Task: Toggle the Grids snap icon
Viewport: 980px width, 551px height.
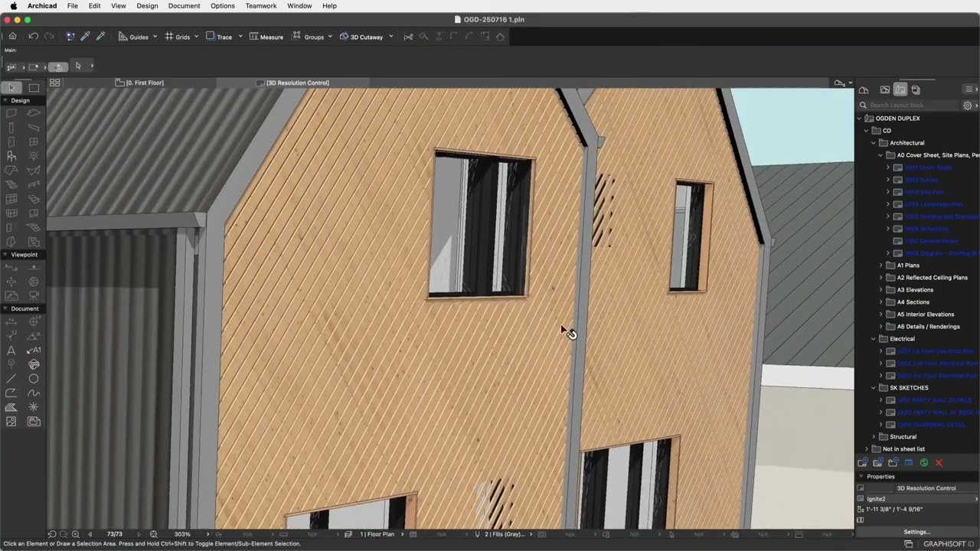Action: click(x=169, y=36)
